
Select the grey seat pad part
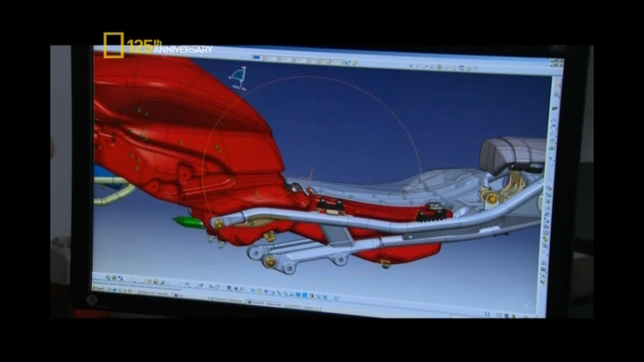pos(513,154)
